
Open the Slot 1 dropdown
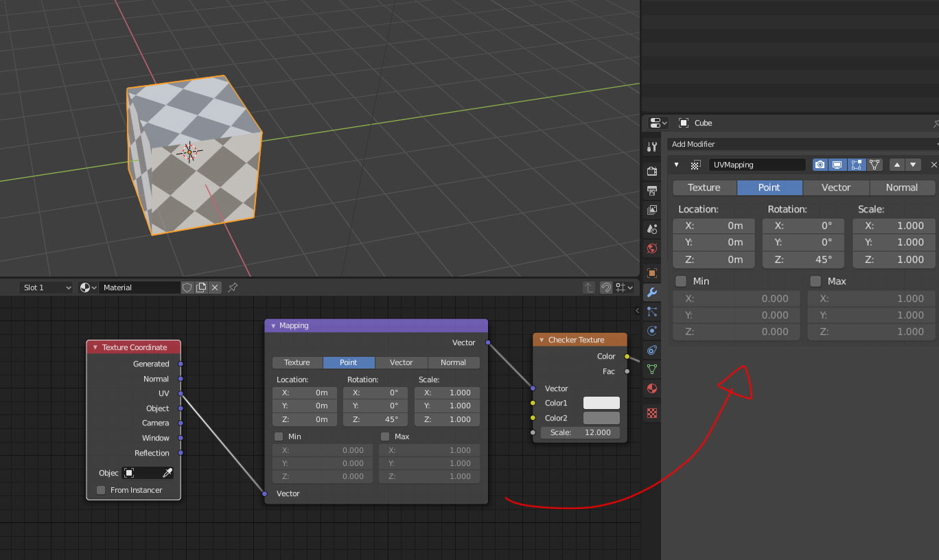pos(46,288)
